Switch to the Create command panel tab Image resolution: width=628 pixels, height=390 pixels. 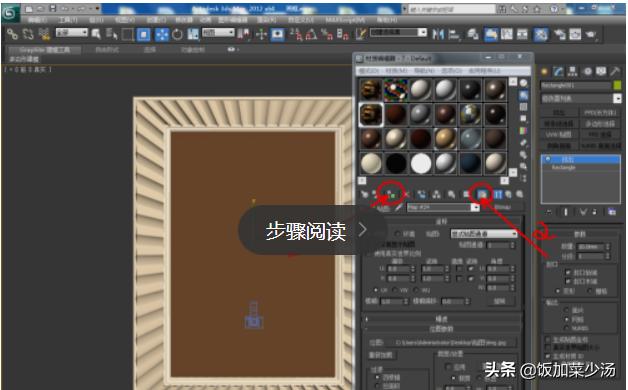point(544,72)
